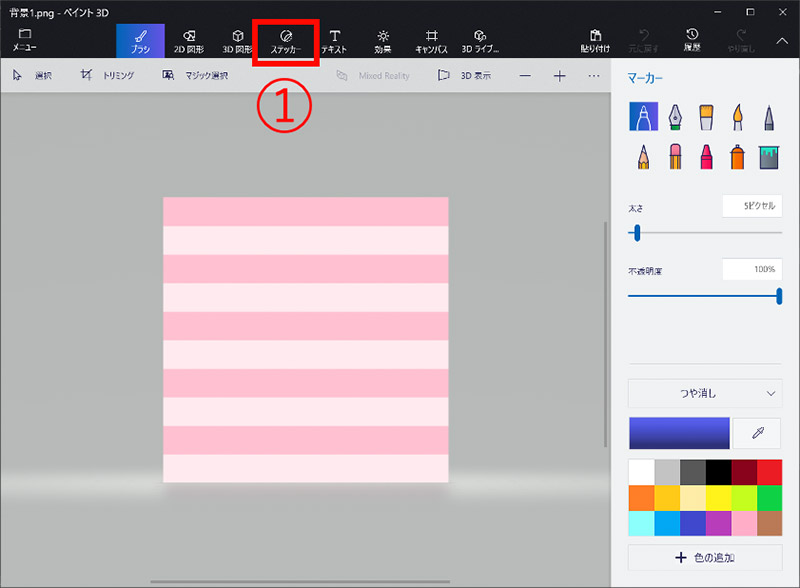Select the calligraphy pen brush
This screenshot has height=588, width=800.
click(675, 117)
